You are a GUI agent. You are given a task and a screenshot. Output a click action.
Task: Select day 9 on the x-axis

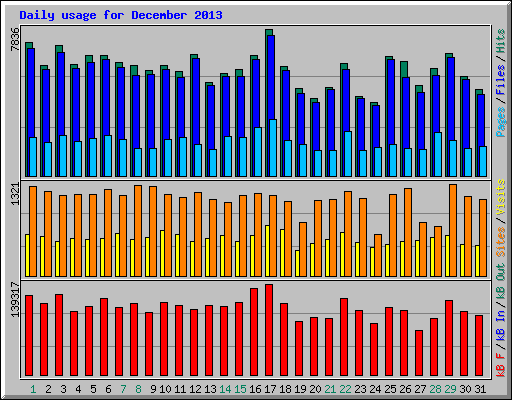153,389
